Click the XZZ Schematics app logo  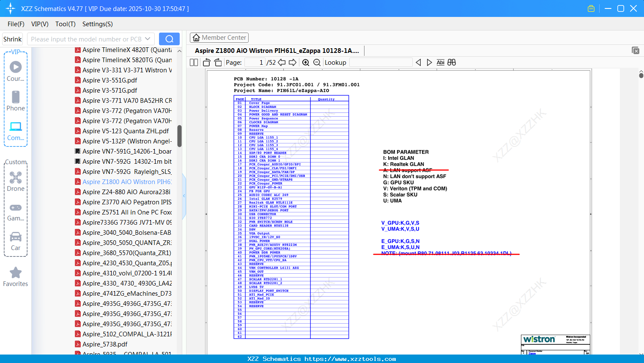coord(11,8)
